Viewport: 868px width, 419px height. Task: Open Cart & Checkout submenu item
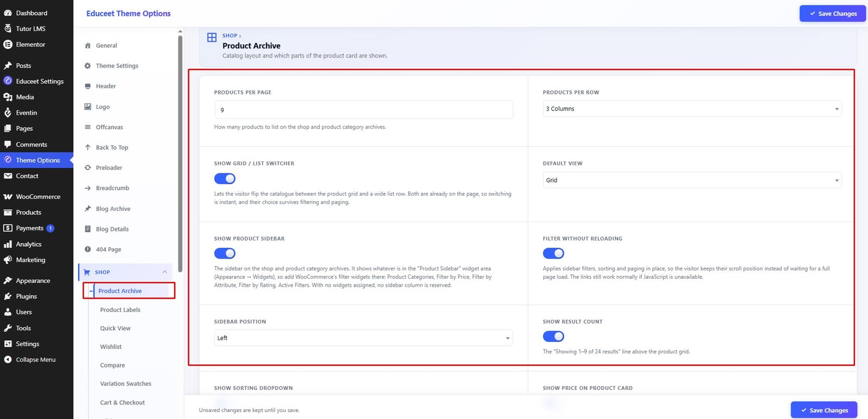pos(123,403)
